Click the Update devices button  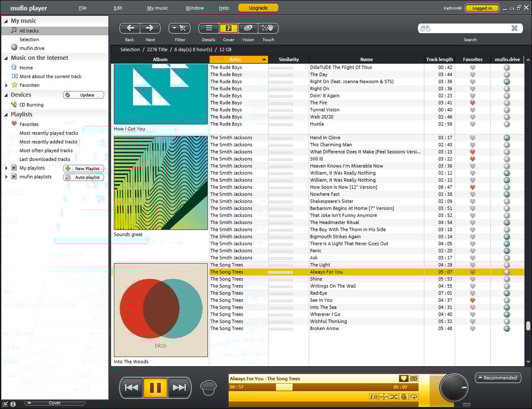point(84,95)
